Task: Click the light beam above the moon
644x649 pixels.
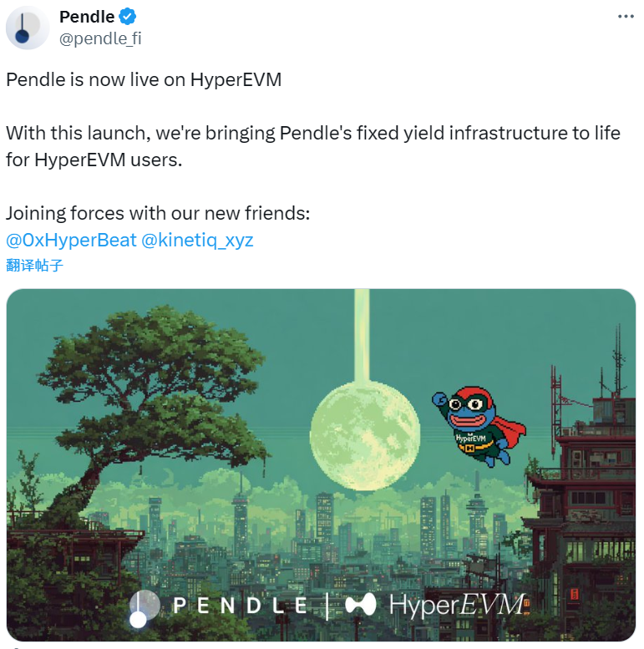Action: (x=363, y=335)
